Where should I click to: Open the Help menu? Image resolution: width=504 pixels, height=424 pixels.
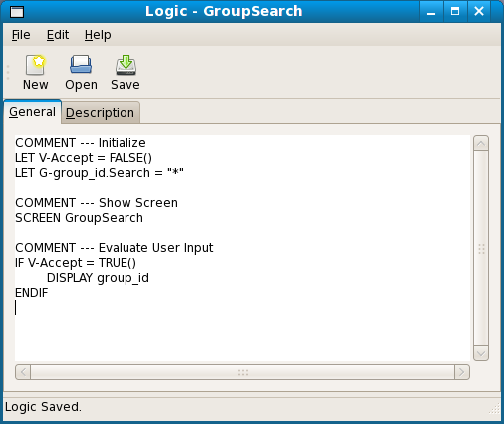pyautogui.click(x=98, y=35)
